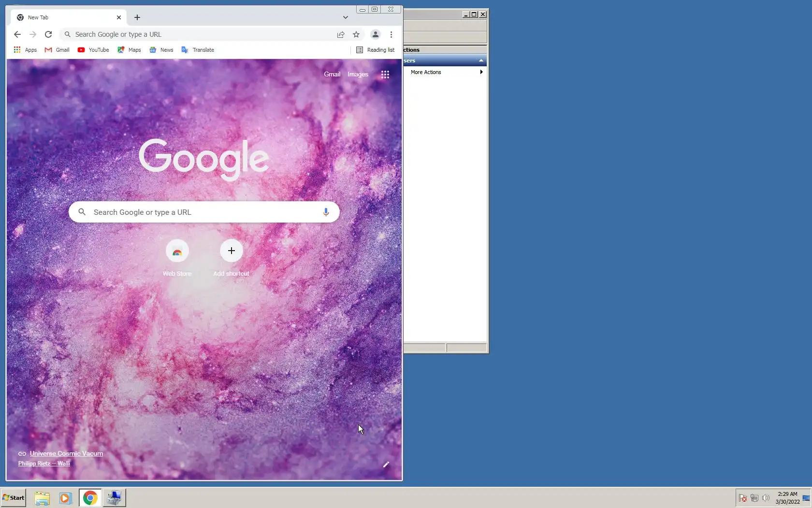This screenshot has width=812, height=508.
Task: Open News bookmark
Action: [161, 50]
